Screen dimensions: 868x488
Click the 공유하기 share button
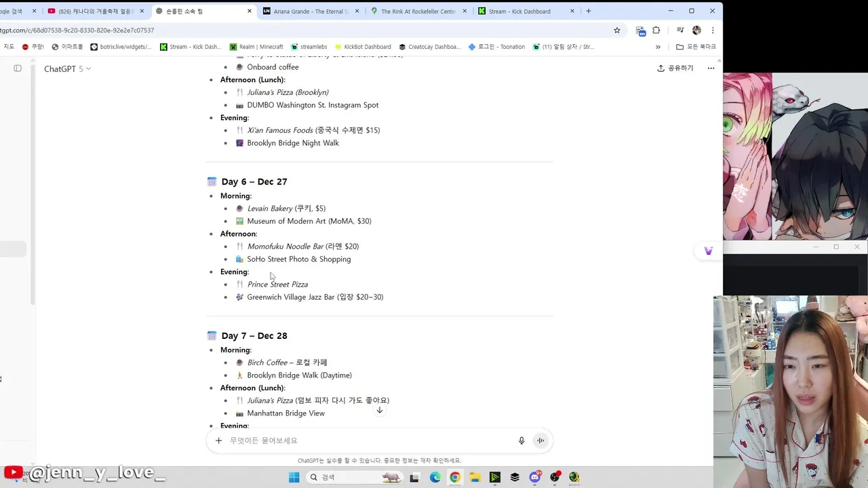(675, 68)
